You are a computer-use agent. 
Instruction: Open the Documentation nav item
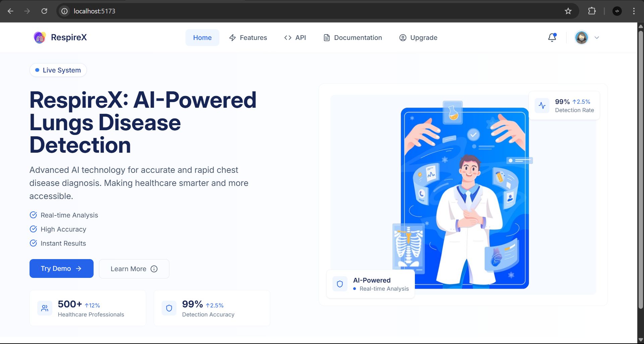(x=353, y=38)
